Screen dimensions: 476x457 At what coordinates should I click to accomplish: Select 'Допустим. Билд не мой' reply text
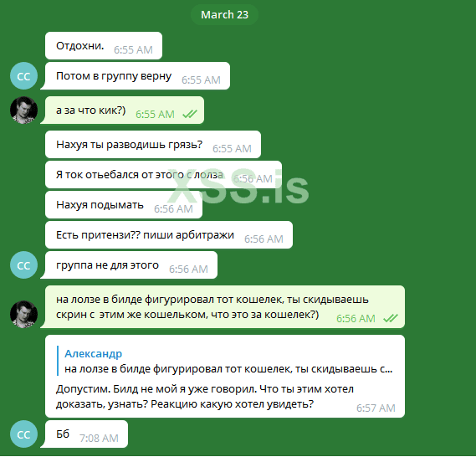(x=205, y=397)
